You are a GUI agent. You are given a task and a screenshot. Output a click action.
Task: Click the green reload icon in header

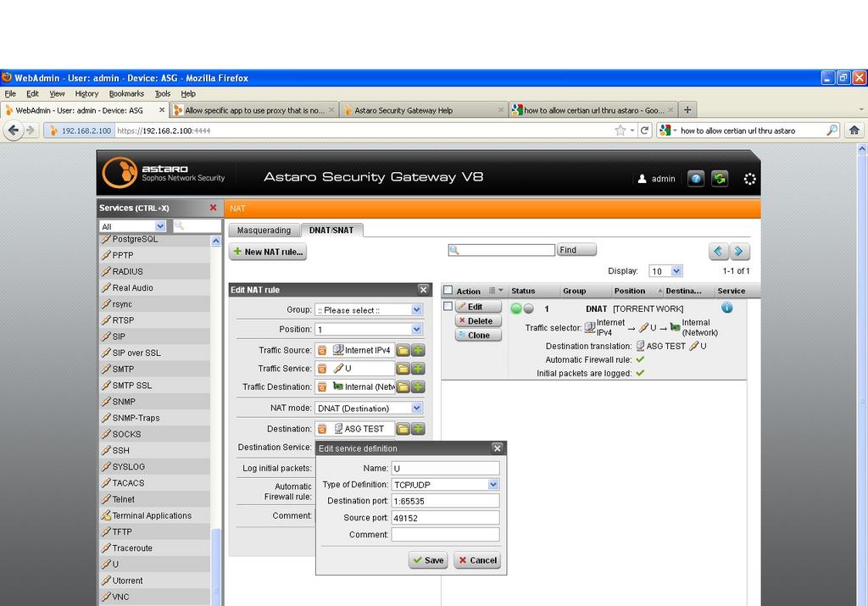[720, 178]
